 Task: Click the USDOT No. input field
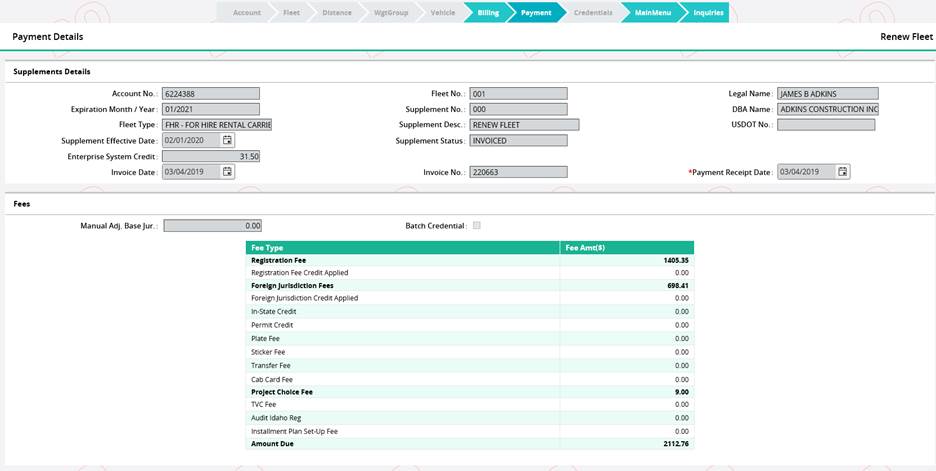826,125
